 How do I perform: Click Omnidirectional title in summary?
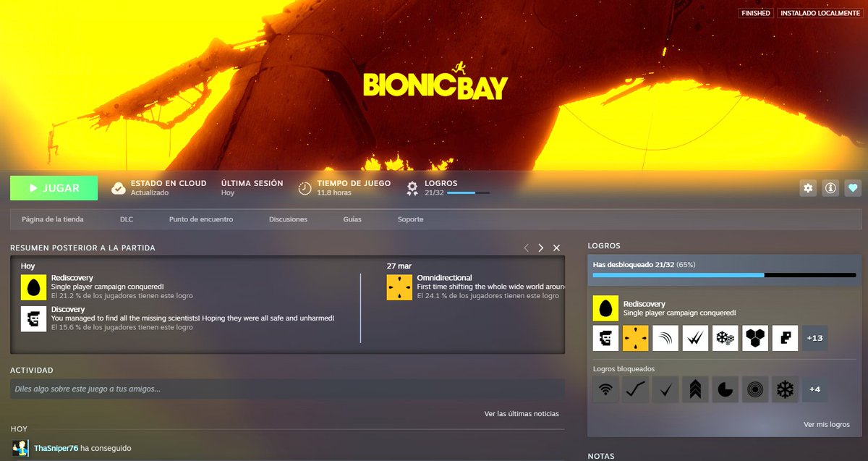[445, 278]
